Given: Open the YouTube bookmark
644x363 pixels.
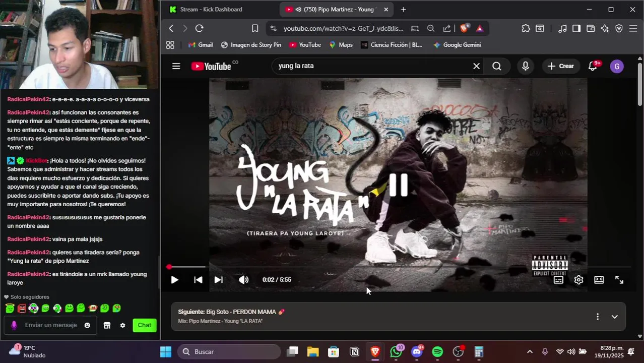Looking at the screenshot, I should pos(305,45).
